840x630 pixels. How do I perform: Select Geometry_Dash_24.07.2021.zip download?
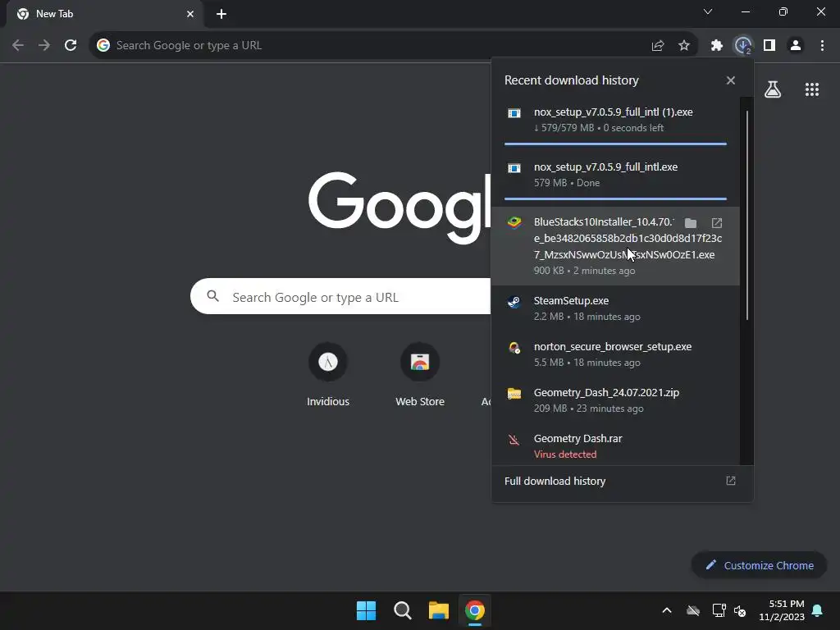(615, 400)
